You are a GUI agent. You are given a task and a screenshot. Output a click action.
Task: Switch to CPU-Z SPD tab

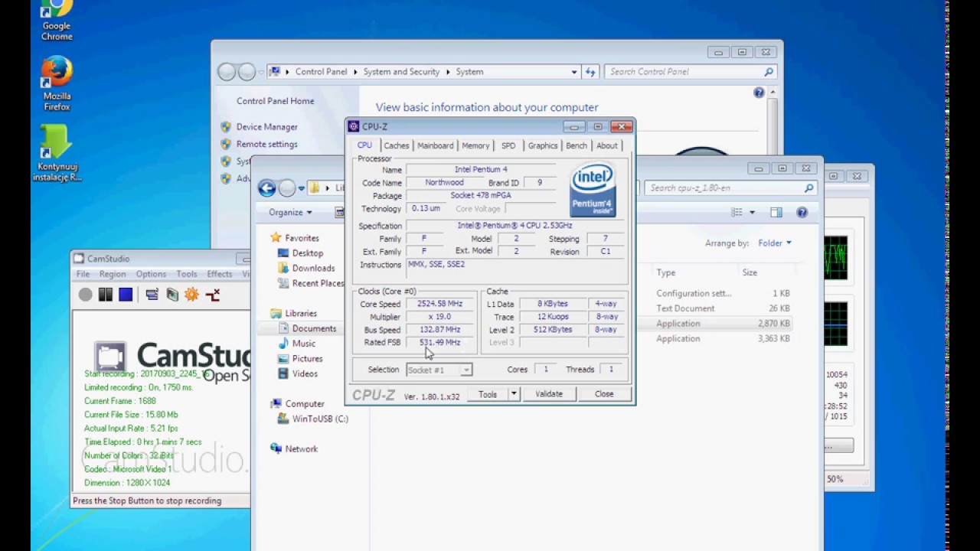(508, 145)
